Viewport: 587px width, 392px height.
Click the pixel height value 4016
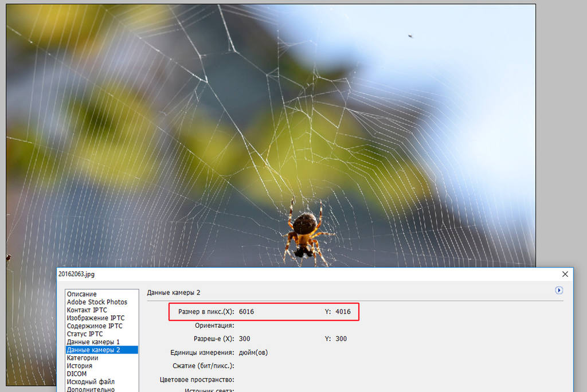pos(343,312)
